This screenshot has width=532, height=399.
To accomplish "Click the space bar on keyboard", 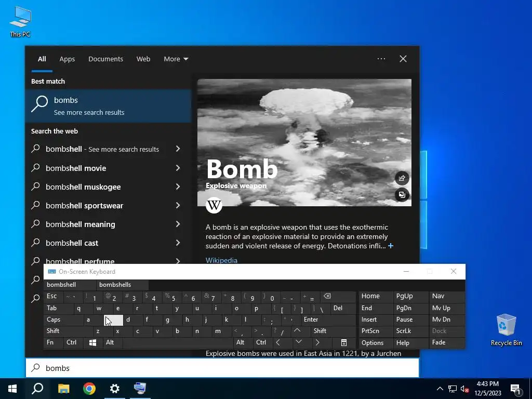I will 178,343.
